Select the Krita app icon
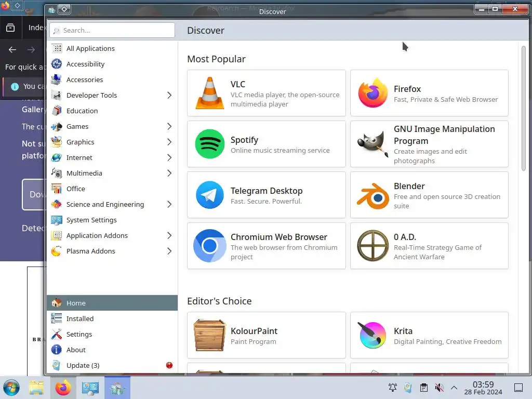Viewport: 532px width, 399px height. [373, 335]
